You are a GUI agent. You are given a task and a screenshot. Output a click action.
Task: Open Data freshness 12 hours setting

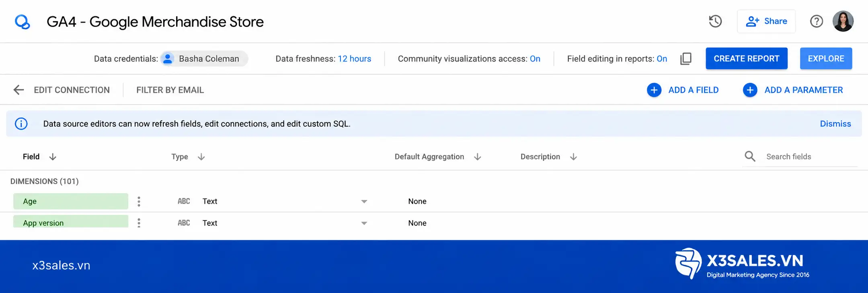(x=354, y=59)
